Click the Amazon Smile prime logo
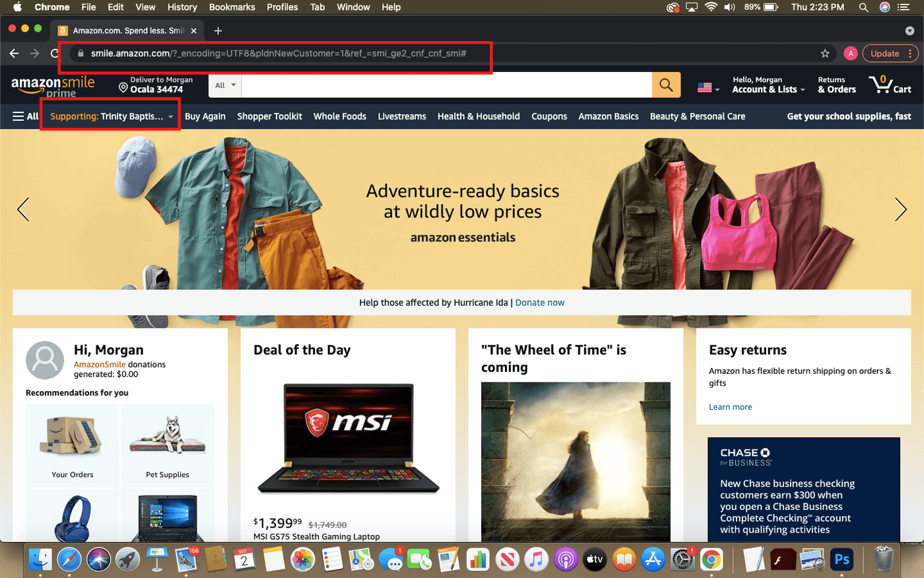924x578 pixels. pyautogui.click(x=53, y=86)
